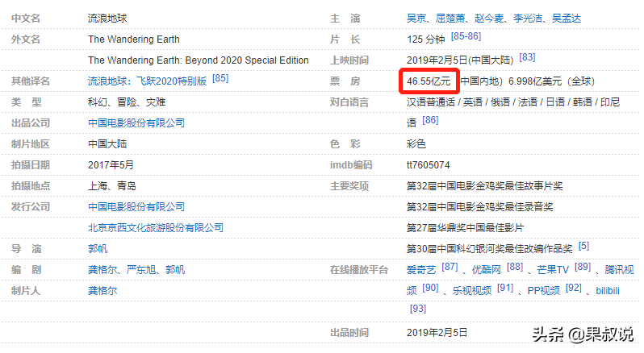The width and height of the screenshot is (644, 353).
Task: Open the 爱奇艺 platform link
Action: pos(421,270)
